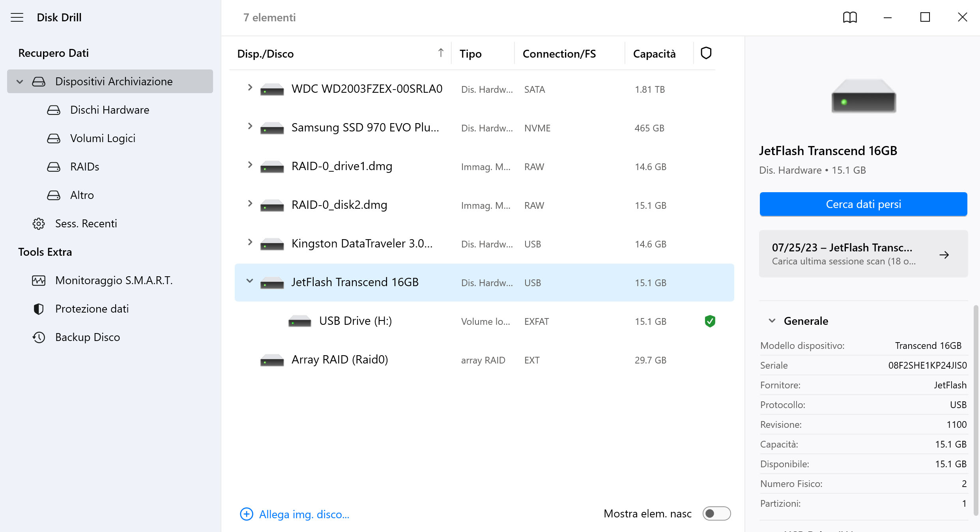Image resolution: width=980 pixels, height=532 pixels.
Task: Click the JetFlash Transcend 16GB row disk icon
Action: click(x=272, y=283)
